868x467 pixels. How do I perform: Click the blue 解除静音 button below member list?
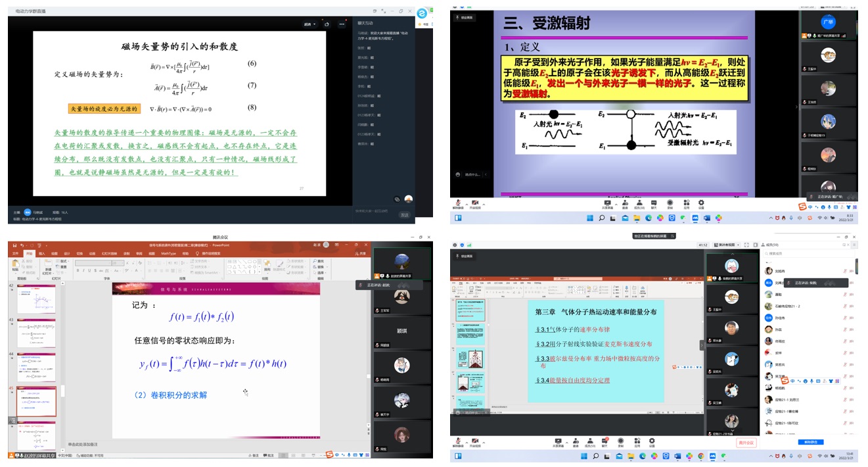click(810, 442)
